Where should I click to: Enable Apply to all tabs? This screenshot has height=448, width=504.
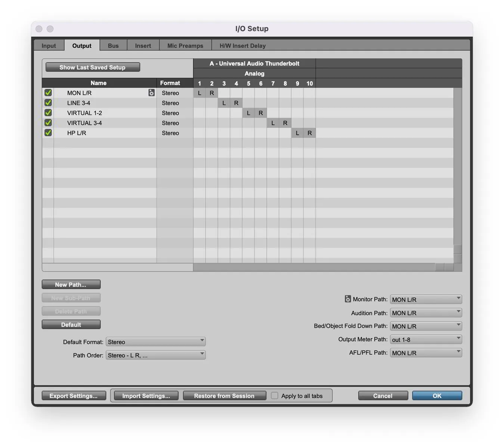[x=275, y=395]
